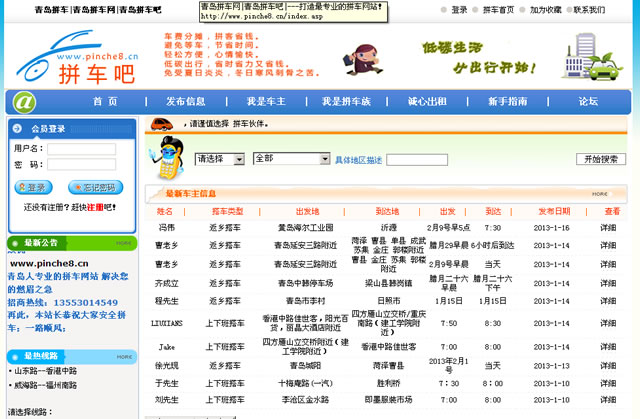Select 新手指南 in the navigation bar
The width and height of the screenshot is (640, 419).
click(507, 102)
